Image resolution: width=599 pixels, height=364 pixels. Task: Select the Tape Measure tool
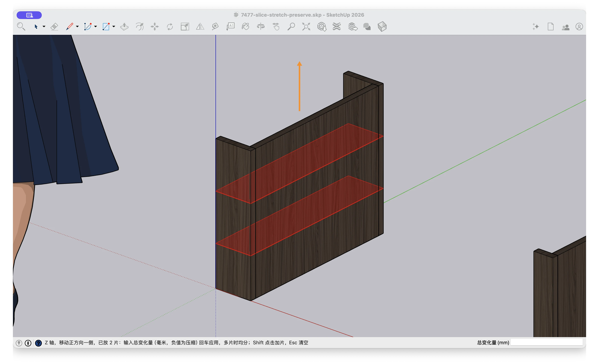pos(215,27)
